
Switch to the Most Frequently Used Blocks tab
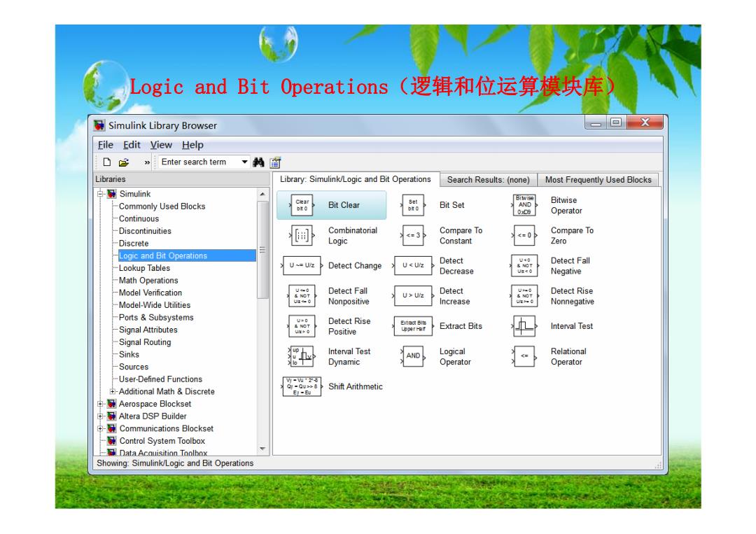[598, 180]
